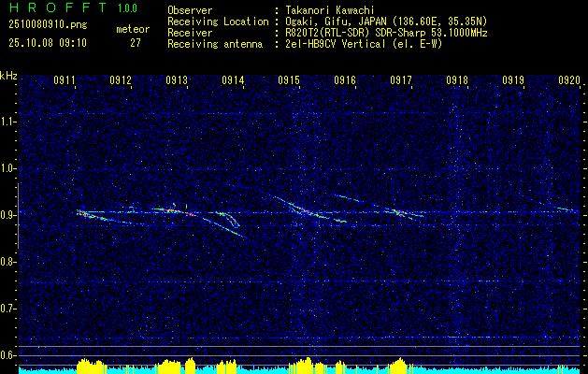Click the version number 1.0.0
This screenshot has width=588, height=374.
[x=127, y=8]
